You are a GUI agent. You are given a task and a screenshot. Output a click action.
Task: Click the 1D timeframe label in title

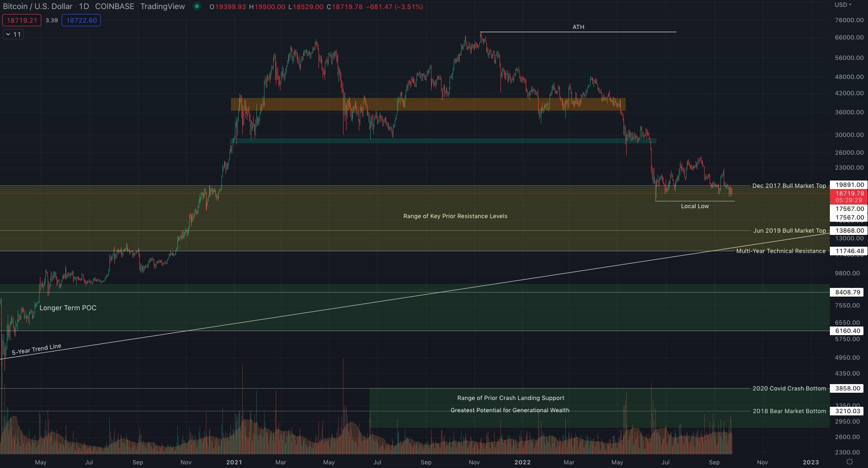(x=84, y=6)
